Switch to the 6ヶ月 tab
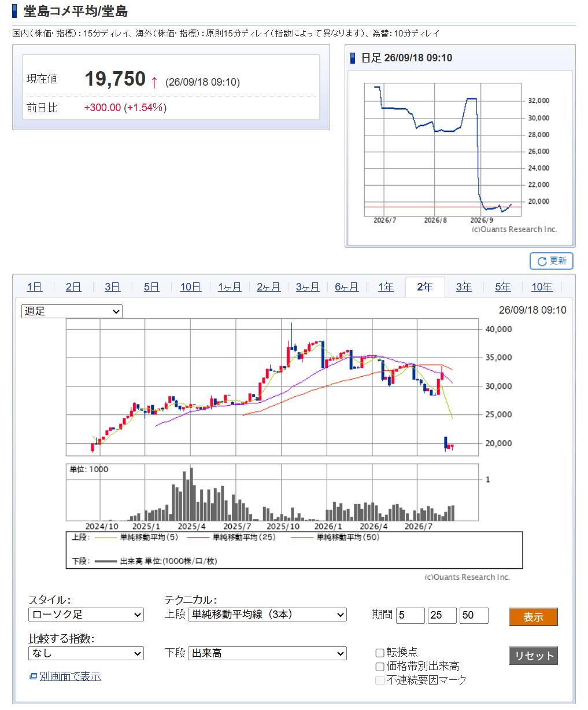 pyautogui.click(x=346, y=287)
